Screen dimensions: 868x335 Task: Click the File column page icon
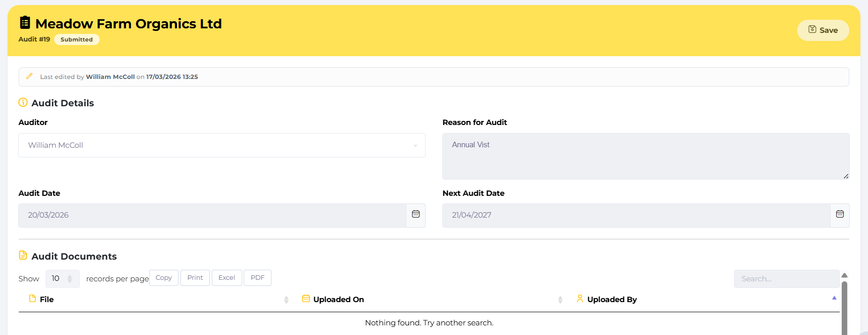tap(32, 299)
